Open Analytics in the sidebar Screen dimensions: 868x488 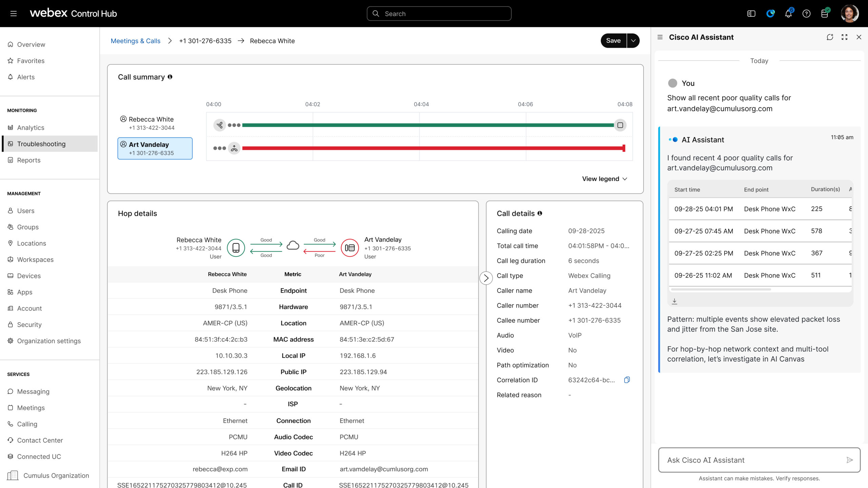coord(31,127)
